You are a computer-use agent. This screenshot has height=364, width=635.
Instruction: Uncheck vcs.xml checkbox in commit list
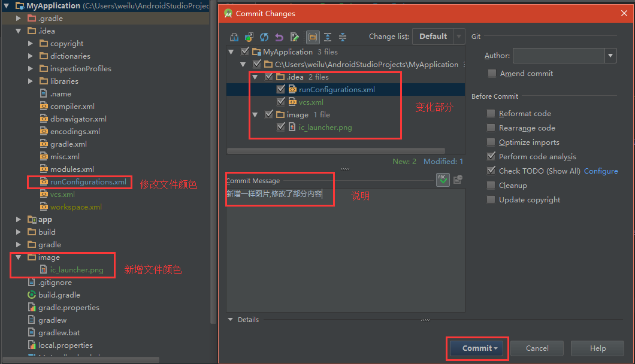[281, 102]
